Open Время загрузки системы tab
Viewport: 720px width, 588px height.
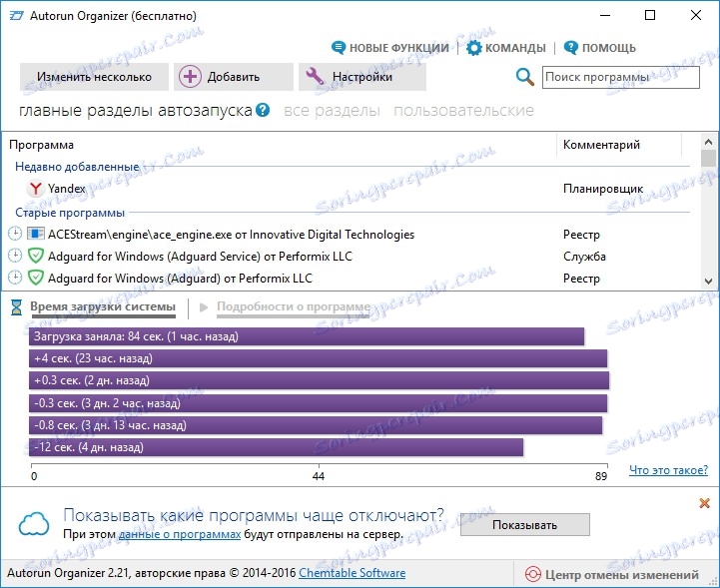tap(103, 306)
